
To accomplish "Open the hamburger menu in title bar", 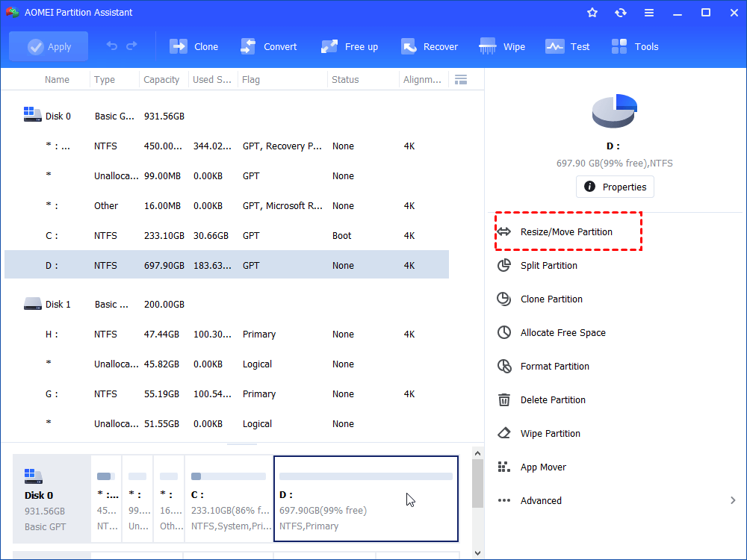I will 649,13.
